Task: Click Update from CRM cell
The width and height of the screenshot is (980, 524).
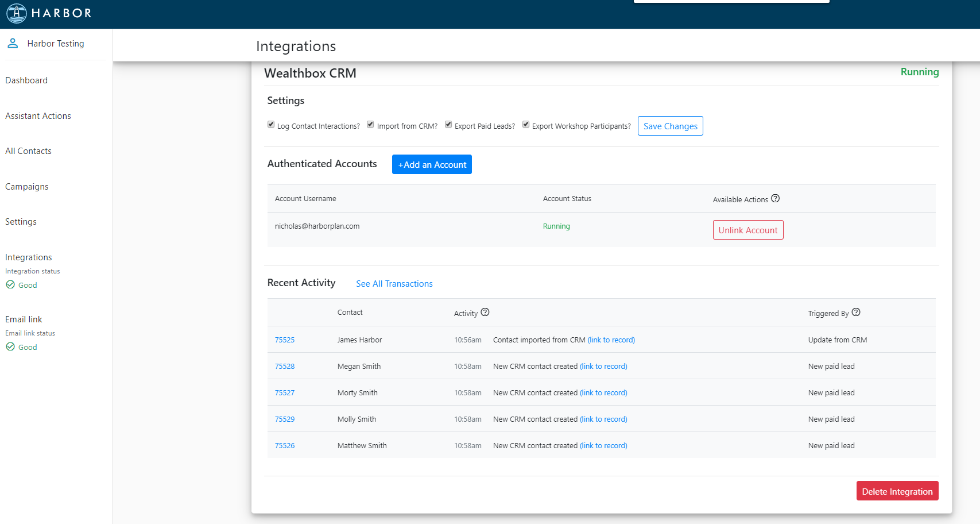Action: tap(838, 340)
